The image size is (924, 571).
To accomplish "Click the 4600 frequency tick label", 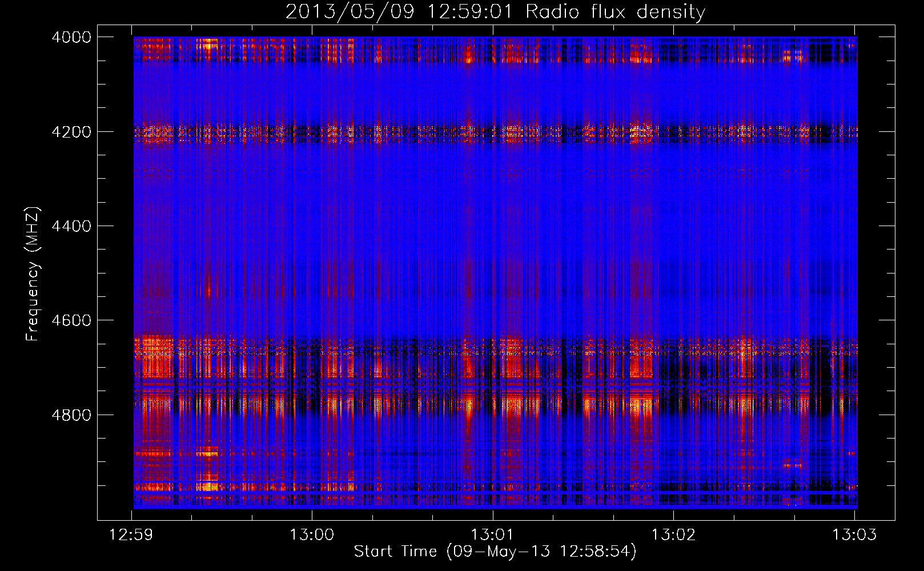I will (71, 320).
